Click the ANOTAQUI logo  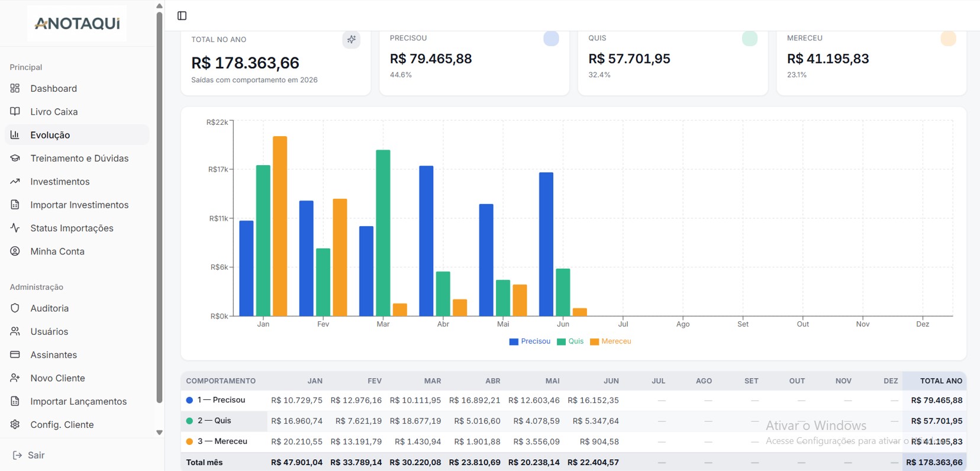[77, 23]
